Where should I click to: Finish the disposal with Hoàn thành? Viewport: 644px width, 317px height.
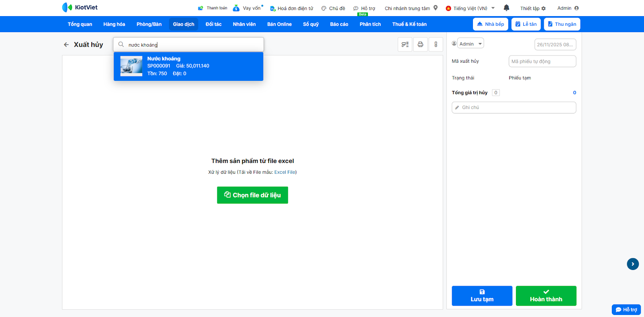click(x=546, y=296)
